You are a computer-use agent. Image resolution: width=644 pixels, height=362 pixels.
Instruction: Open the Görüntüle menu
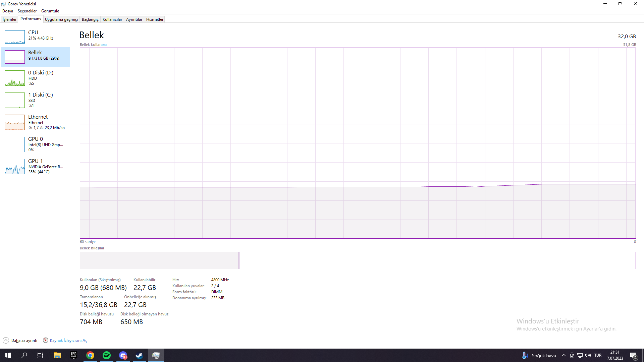[50, 11]
